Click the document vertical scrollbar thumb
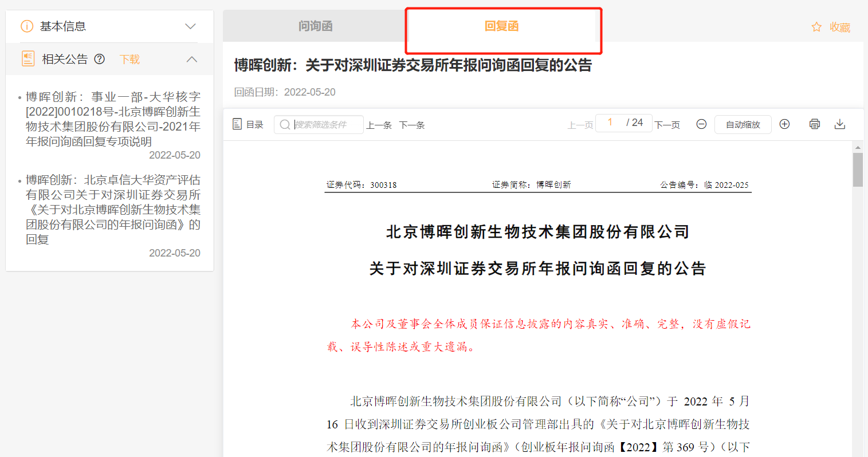Viewport: 868px width, 457px height. click(858, 170)
